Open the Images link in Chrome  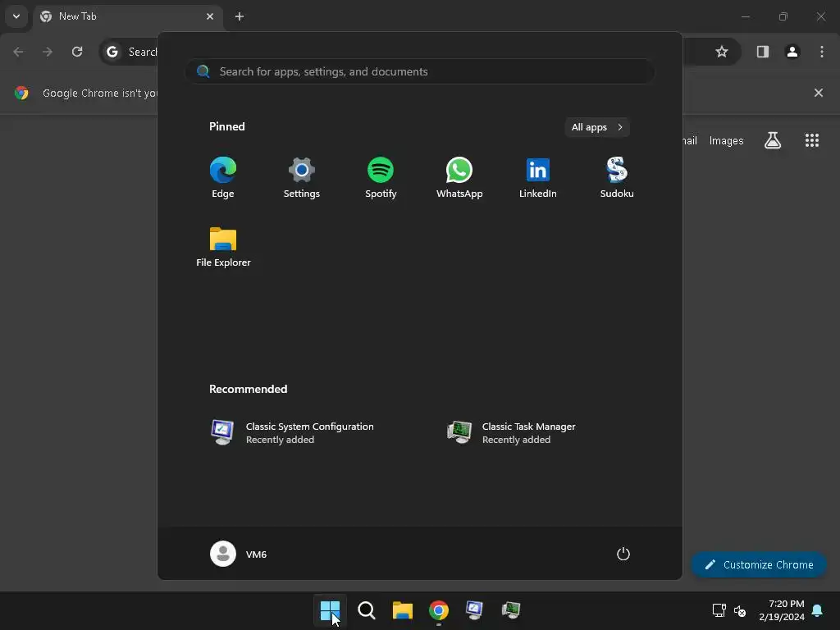click(x=727, y=141)
